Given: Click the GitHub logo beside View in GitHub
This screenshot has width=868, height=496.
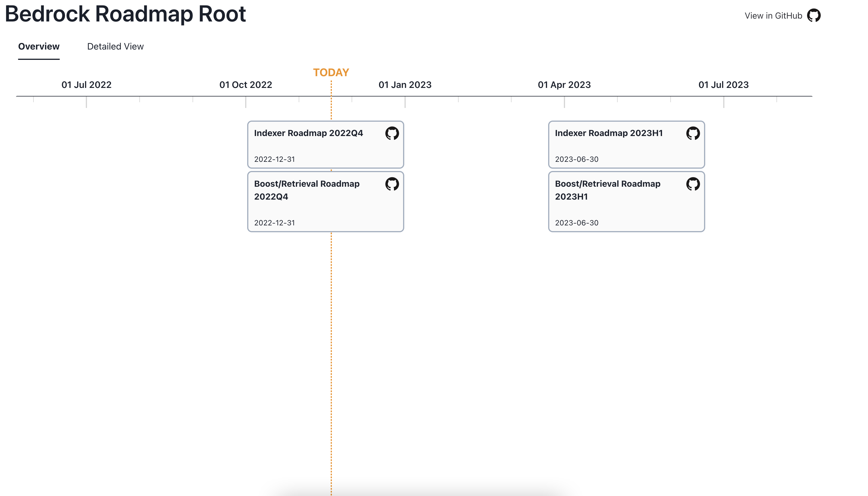Looking at the screenshot, I should (x=814, y=15).
